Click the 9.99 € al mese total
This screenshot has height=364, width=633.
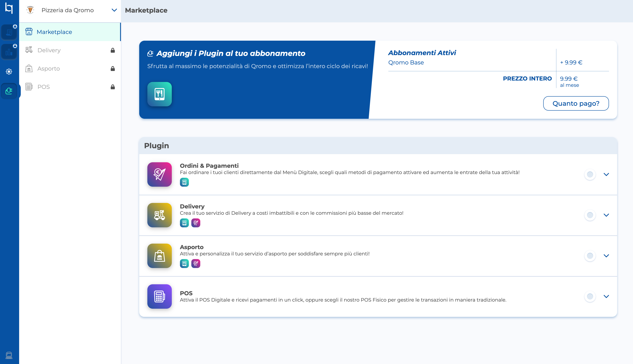pyautogui.click(x=569, y=82)
